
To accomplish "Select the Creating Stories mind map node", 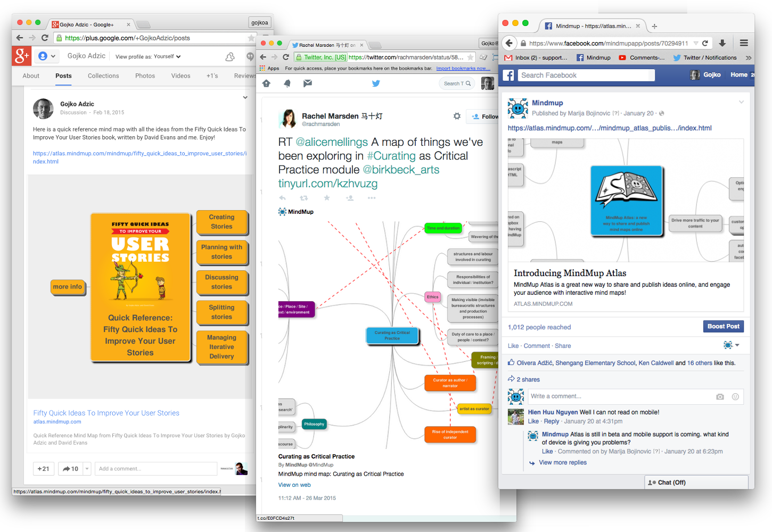I will (221, 222).
